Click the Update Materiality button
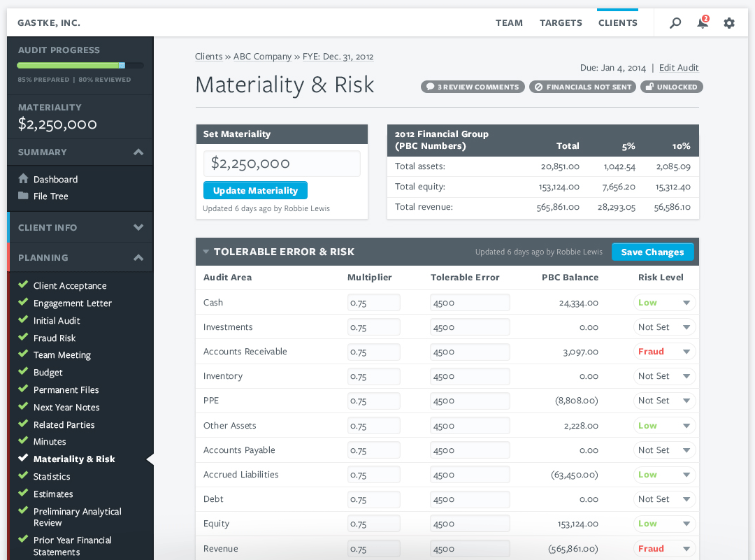The height and width of the screenshot is (560, 755). [x=255, y=190]
